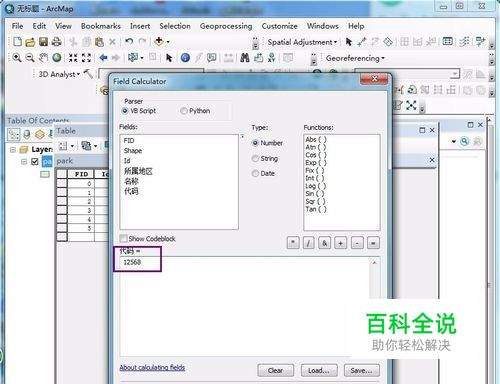Screen dimensions: 500x384
Task: Select the Identify info tool
Action: pos(185,58)
